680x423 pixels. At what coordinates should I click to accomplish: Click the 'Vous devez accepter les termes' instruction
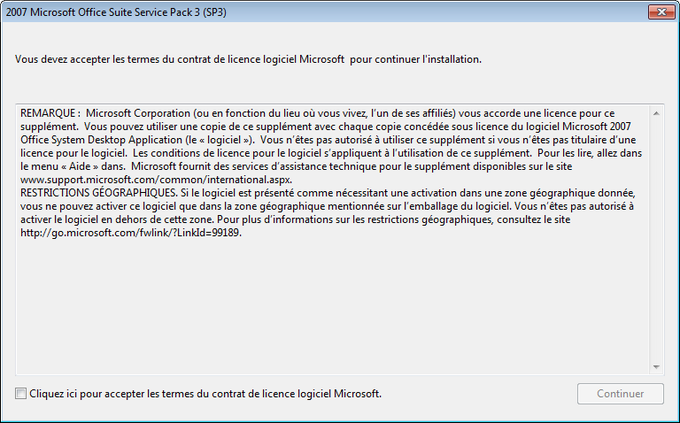[248, 59]
